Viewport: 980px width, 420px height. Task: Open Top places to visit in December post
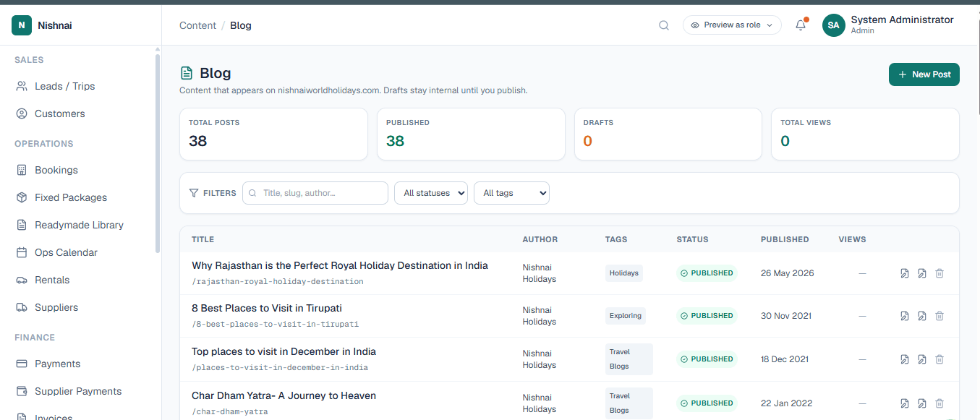pyautogui.click(x=284, y=351)
